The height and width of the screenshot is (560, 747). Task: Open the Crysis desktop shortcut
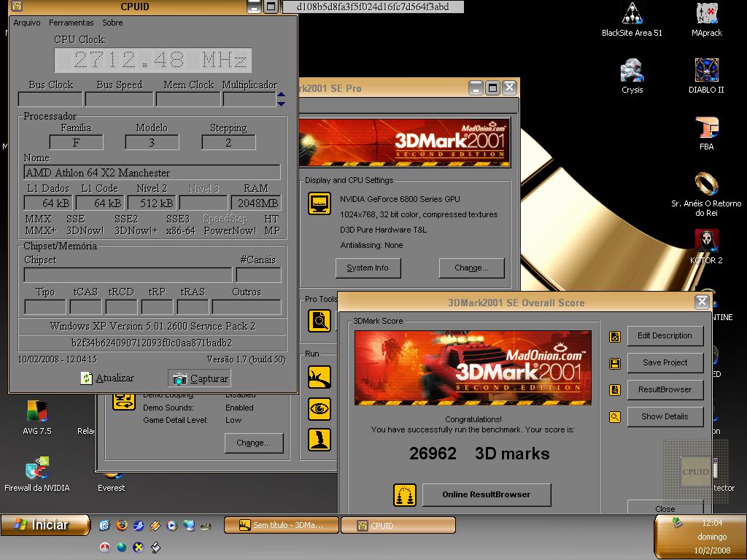point(632,76)
